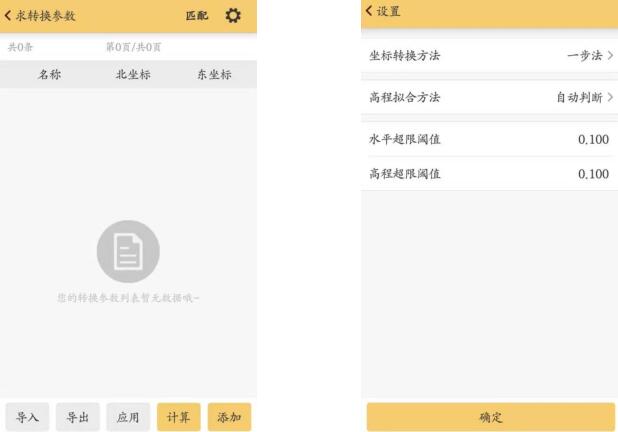Tap the 应用 button
The height and width of the screenshot is (432, 618).
pyautogui.click(x=128, y=417)
